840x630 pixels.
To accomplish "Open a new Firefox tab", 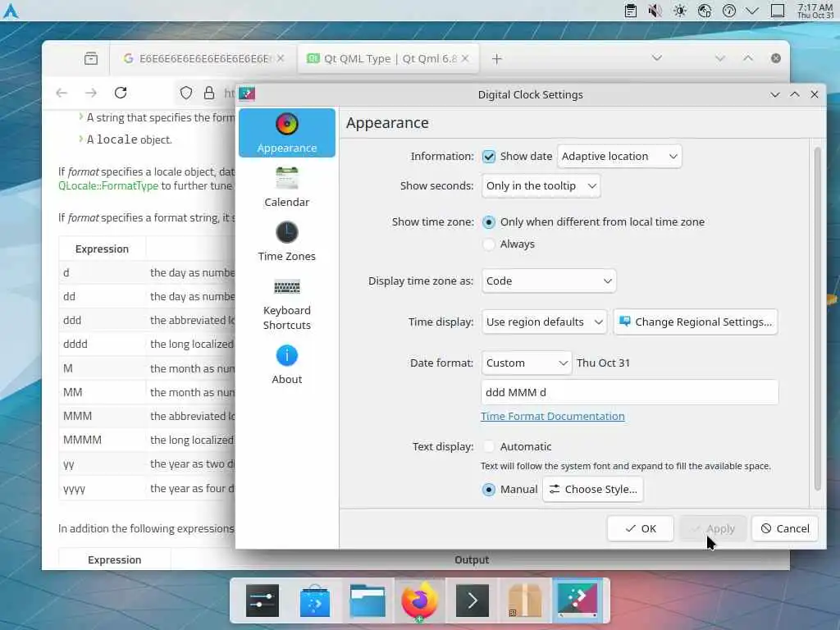I will (496, 58).
